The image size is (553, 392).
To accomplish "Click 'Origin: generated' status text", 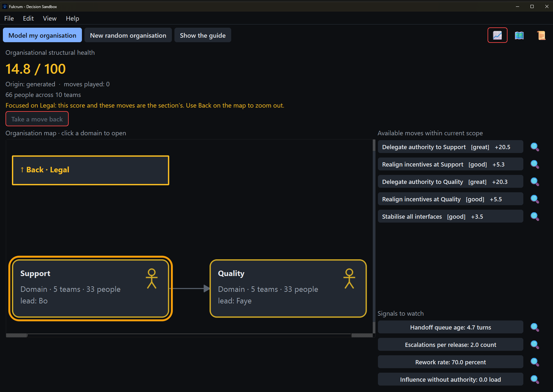I will click(x=30, y=84).
